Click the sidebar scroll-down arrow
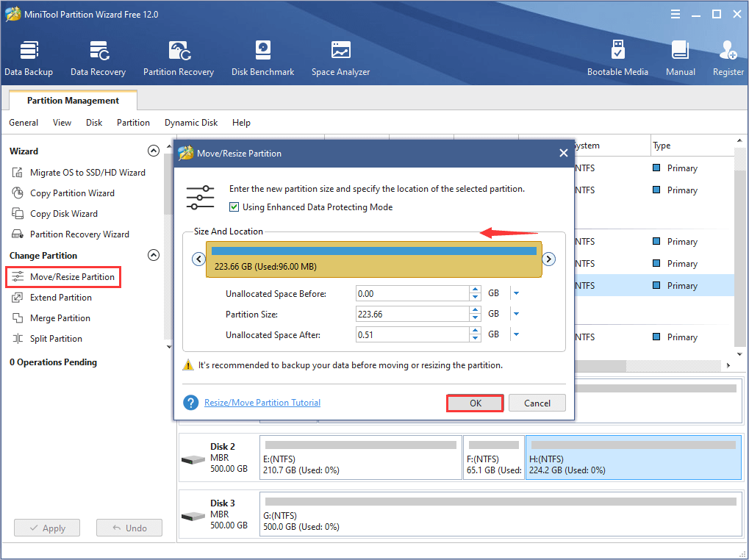Image resolution: width=749 pixels, height=560 pixels. [168, 347]
